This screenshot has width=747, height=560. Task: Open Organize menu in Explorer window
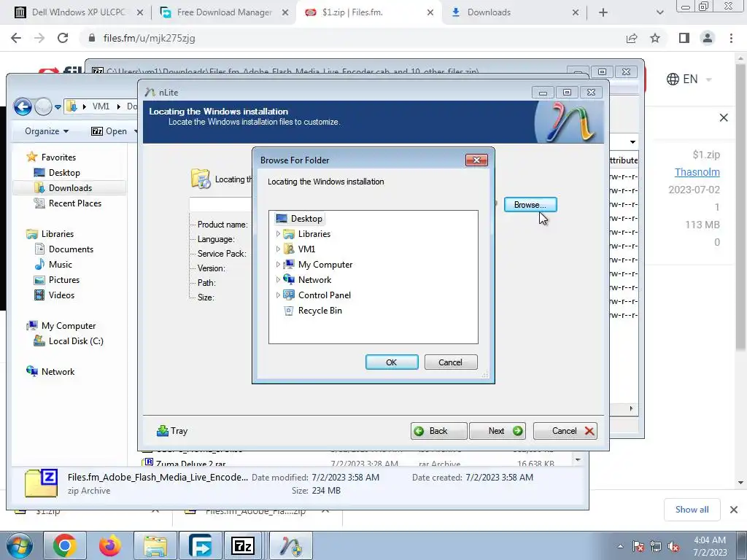pos(46,131)
